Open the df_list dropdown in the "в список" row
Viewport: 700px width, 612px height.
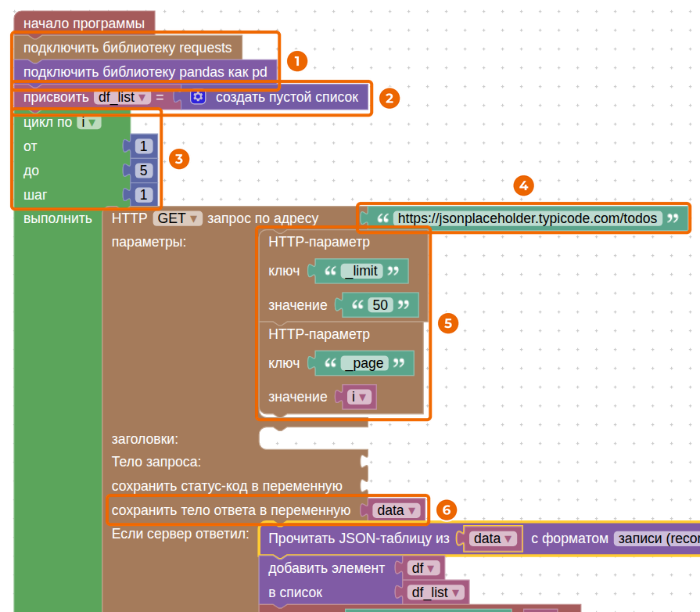pyautogui.click(x=436, y=592)
